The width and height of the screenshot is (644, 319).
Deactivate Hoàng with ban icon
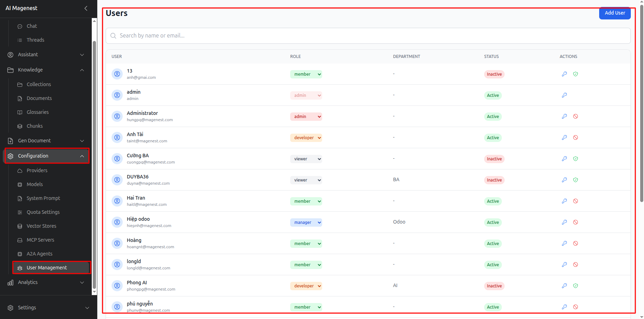[x=576, y=243]
